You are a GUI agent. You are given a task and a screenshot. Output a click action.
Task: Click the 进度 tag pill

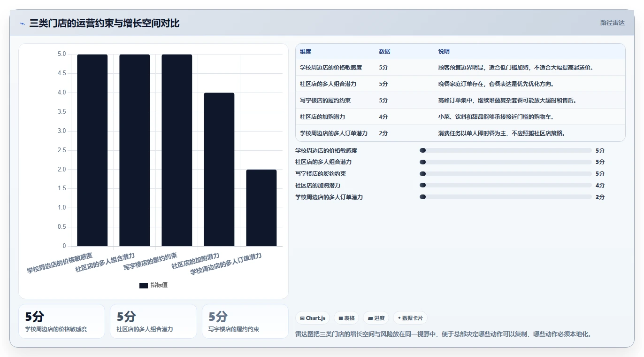(x=376, y=318)
